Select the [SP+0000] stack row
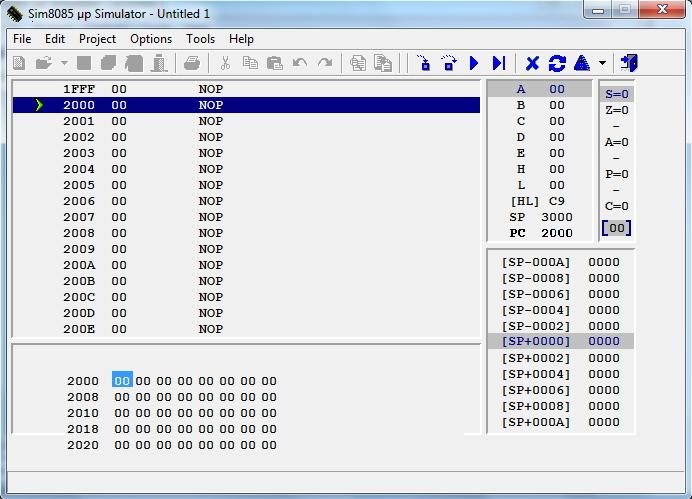692x499 pixels. pos(560,341)
